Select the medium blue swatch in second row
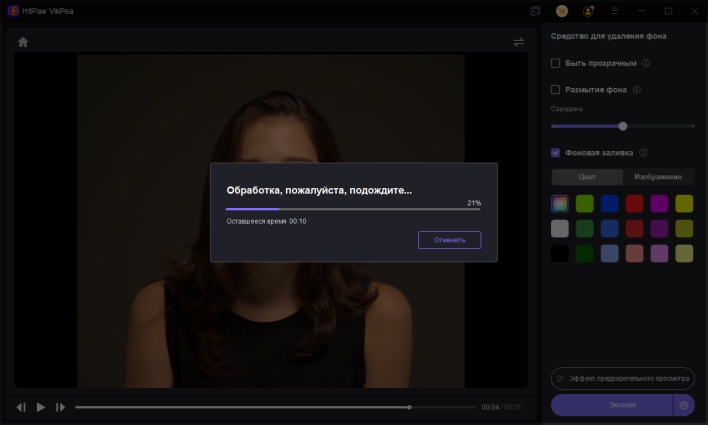This screenshot has width=708, height=425. (x=610, y=229)
